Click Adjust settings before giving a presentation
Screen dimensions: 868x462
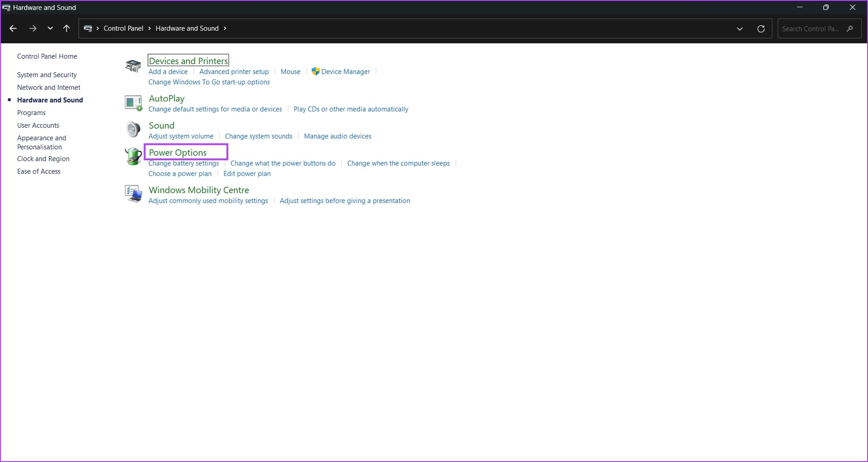[345, 201]
